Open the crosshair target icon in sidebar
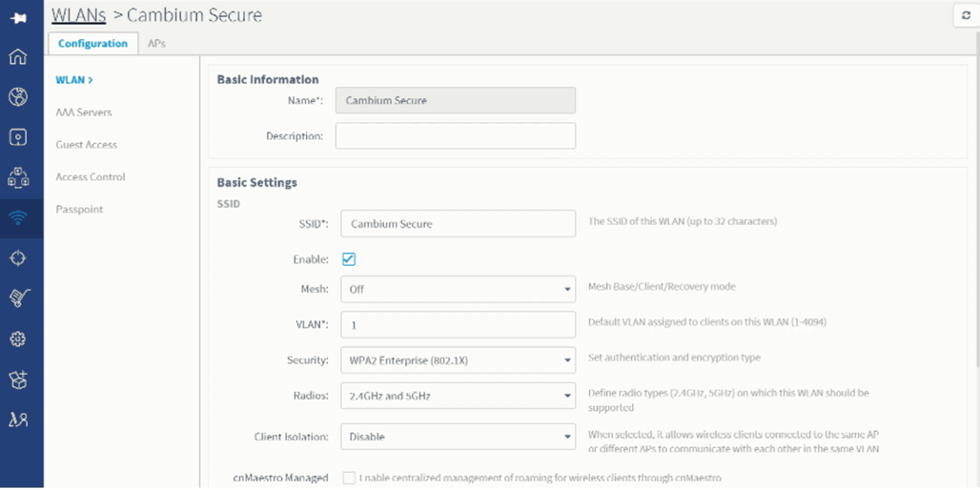The height and width of the screenshot is (490, 980). pyautogui.click(x=18, y=258)
